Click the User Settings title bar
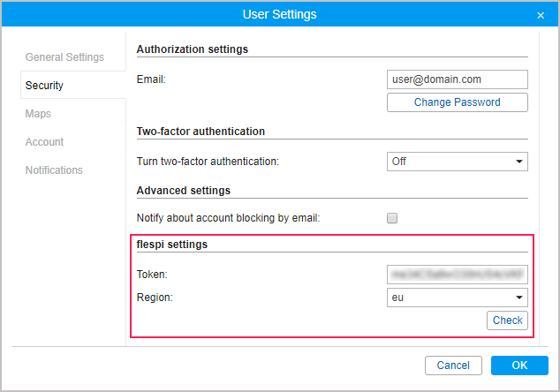 [279, 15]
